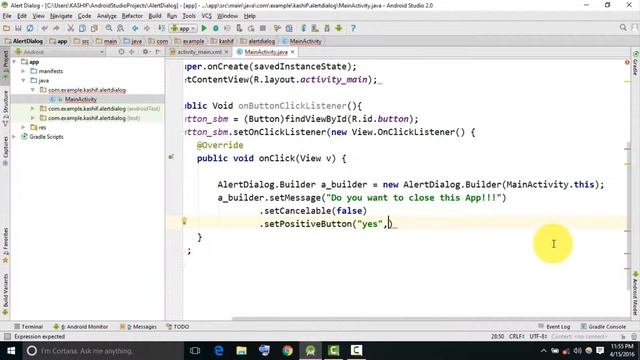Click the override gutter icon beside onClick
Screen dimensions: 640x360
(x=171, y=157)
